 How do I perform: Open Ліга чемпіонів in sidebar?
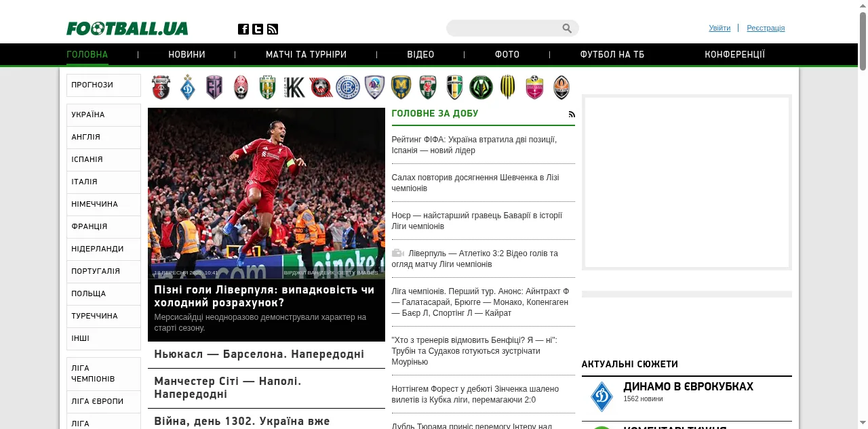click(104, 374)
